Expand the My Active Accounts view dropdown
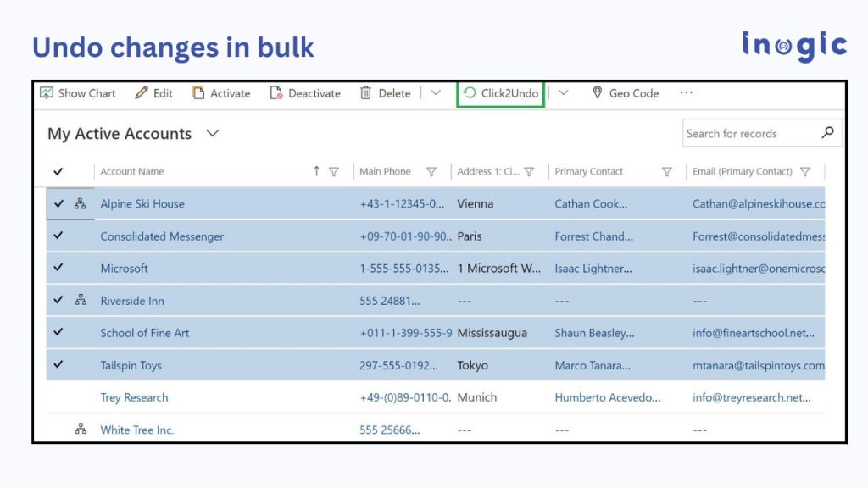This screenshot has width=868, height=488. [213, 133]
